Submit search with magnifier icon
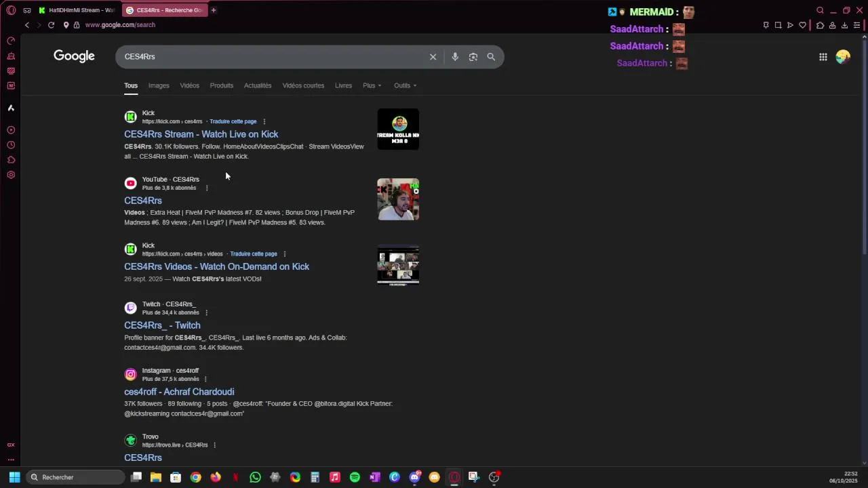Image resolution: width=868 pixels, height=488 pixels. tap(491, 57)
